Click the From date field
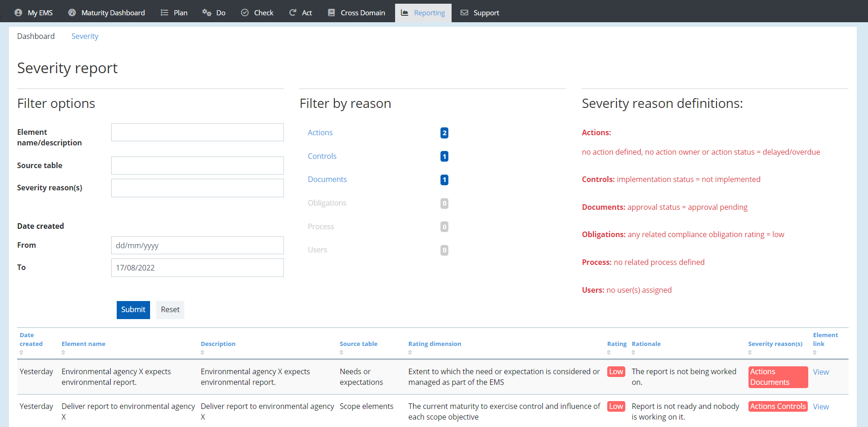 [197, 245]
